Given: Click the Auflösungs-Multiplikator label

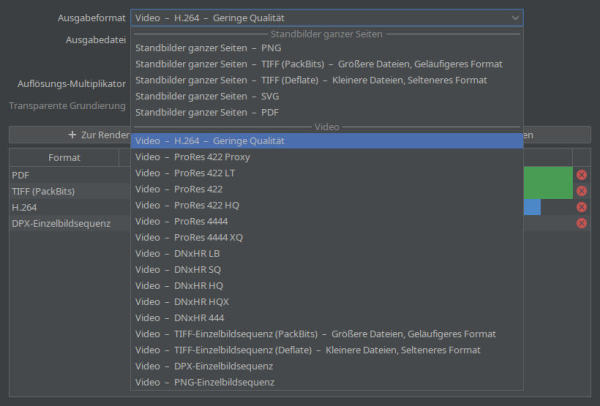Looking at the screenshot, I should coord(71,84).
